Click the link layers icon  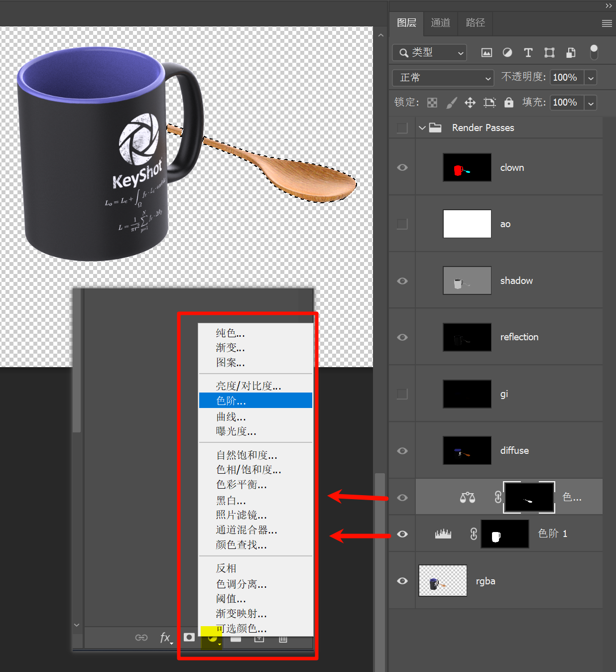pyautogui.click(x=141, y=638)
